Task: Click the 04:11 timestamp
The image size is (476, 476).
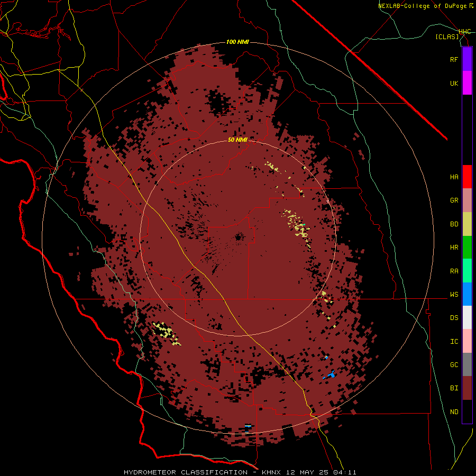Action: click(344, 472)
